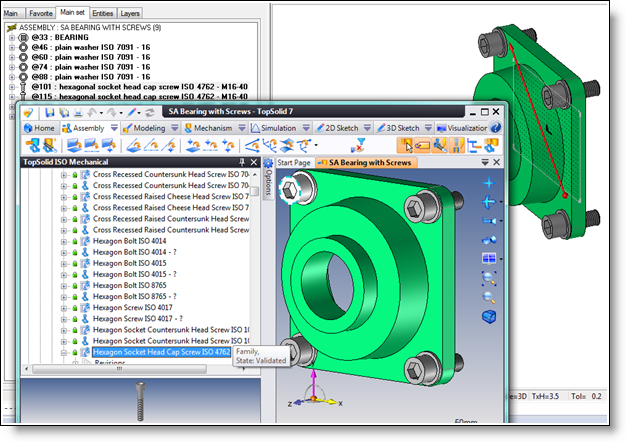Open the Assembly tab dropdown arrow
This screenshot has height=442, width=626.
pos(115,128)
